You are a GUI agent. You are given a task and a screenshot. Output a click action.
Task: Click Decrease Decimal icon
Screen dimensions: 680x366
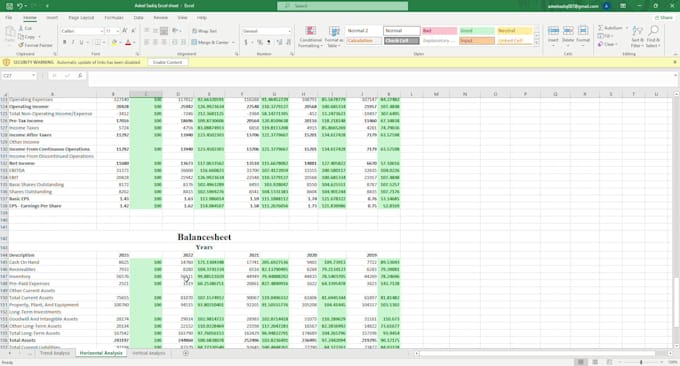coord(288,42)
